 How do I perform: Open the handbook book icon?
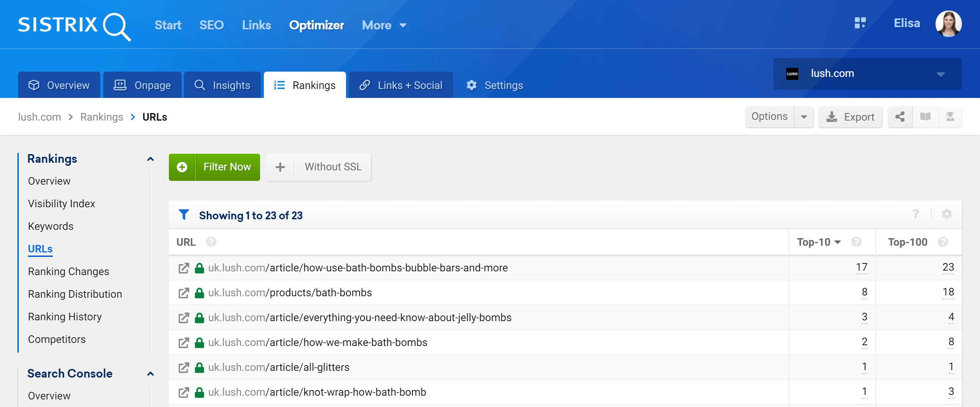click(x=925, y=117)
